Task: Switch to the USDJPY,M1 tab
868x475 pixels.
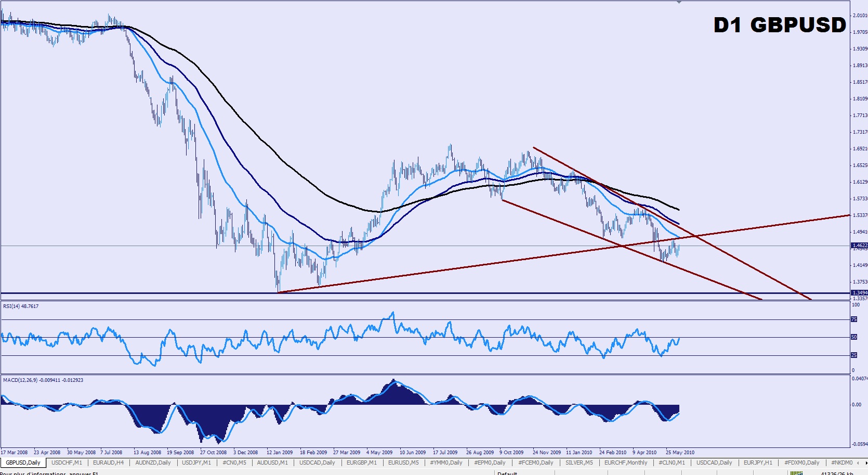Action: (x=196, y=463)
